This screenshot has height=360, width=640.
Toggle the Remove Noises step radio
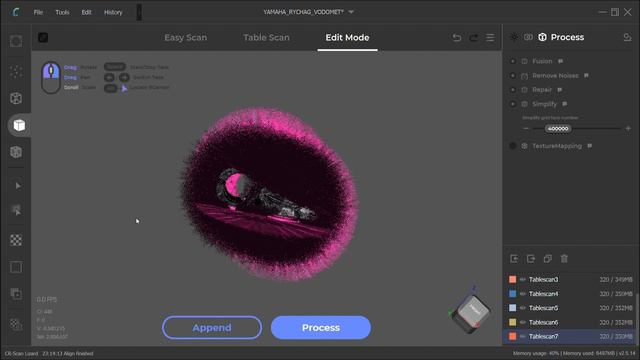(x=513, y=76)
